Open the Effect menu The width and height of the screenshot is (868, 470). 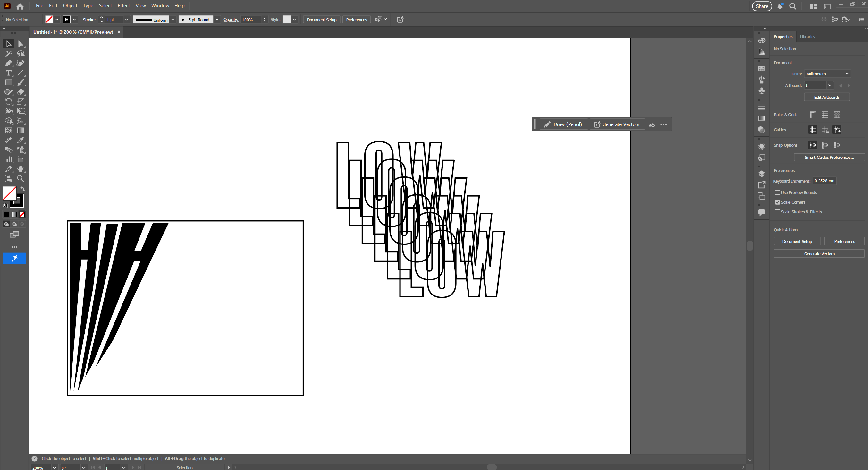click(123, 6)
